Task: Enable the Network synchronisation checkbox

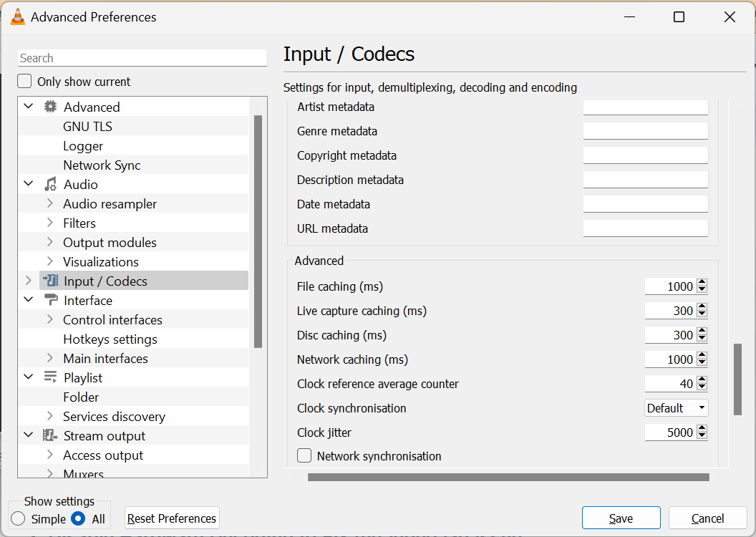Action: tap(304, 456)
